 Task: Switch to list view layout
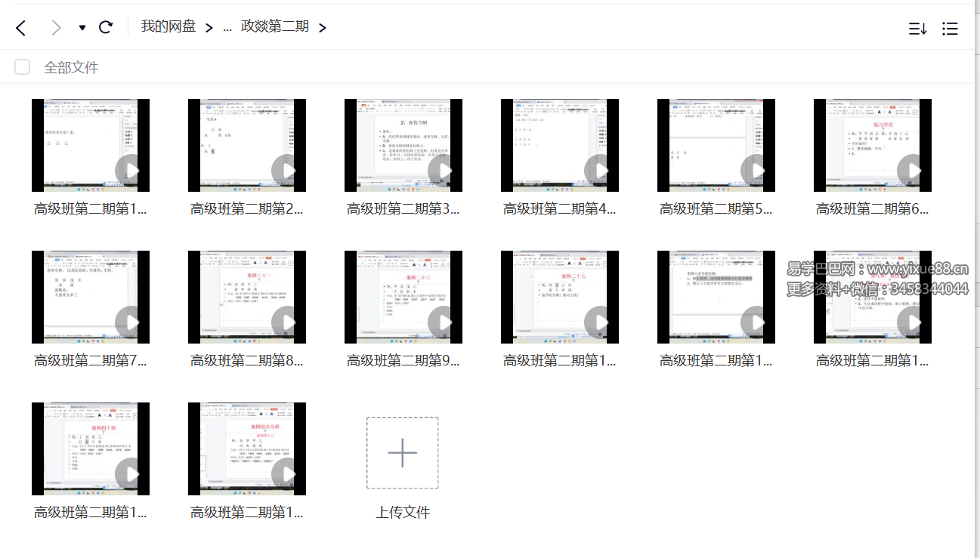pos(950,28)
